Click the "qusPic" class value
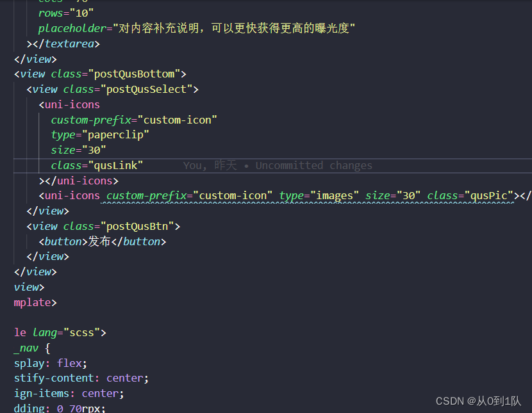532x413 pixels. click(x=489, y=195)
